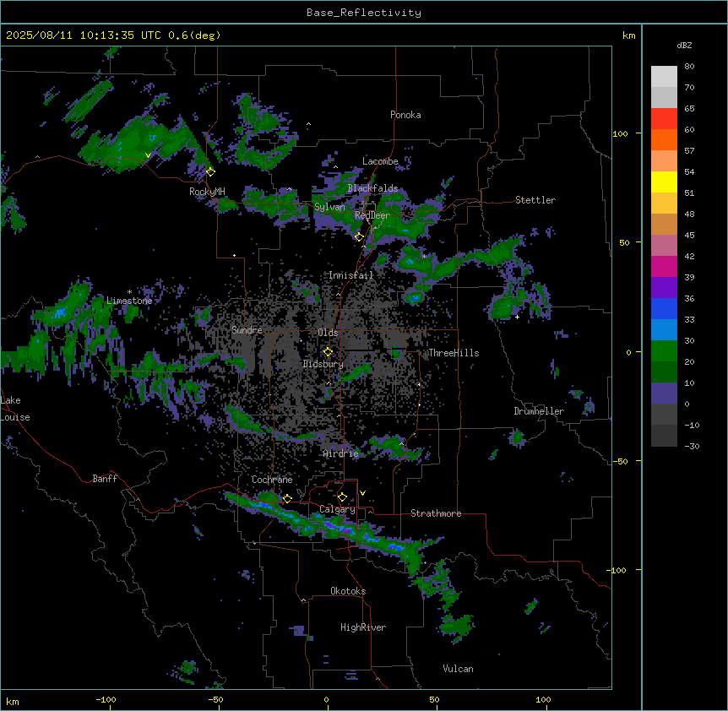Click the yellow diamond marker below RedDeer
The width and height of the screenshot is (728, 711).
(359, 237)
